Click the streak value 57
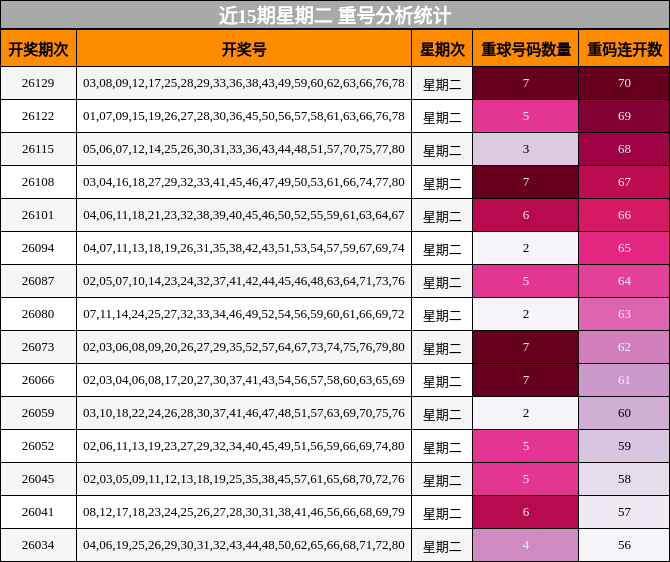 [624, 512]
